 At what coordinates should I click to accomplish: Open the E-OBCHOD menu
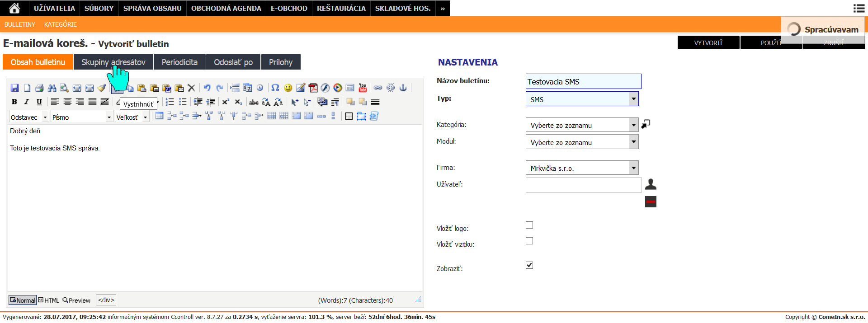289,8
